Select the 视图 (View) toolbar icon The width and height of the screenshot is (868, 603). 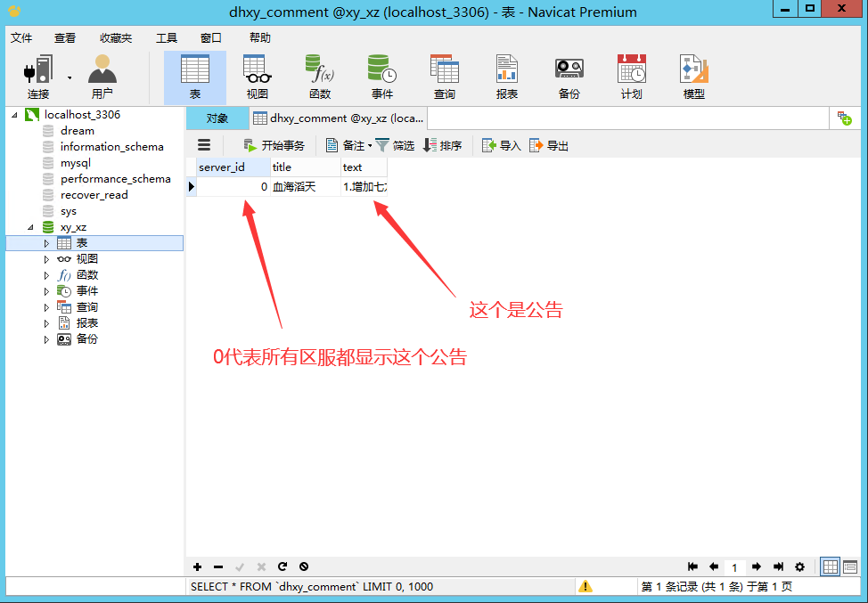(x=257, y=77)
